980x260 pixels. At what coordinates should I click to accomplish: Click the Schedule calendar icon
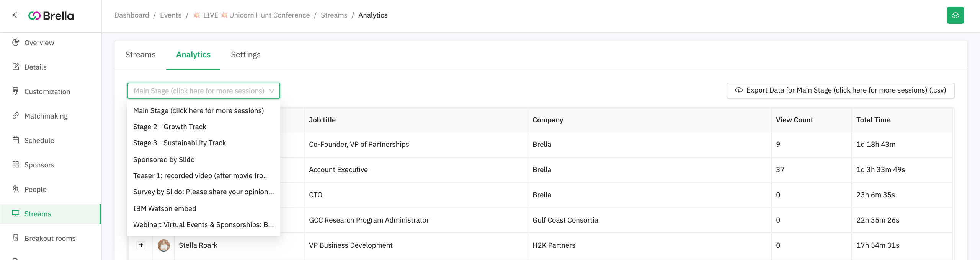(x=16, y=140)
